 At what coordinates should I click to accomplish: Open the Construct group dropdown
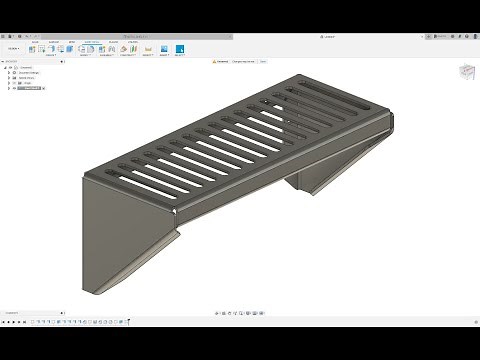pos(128,55)
